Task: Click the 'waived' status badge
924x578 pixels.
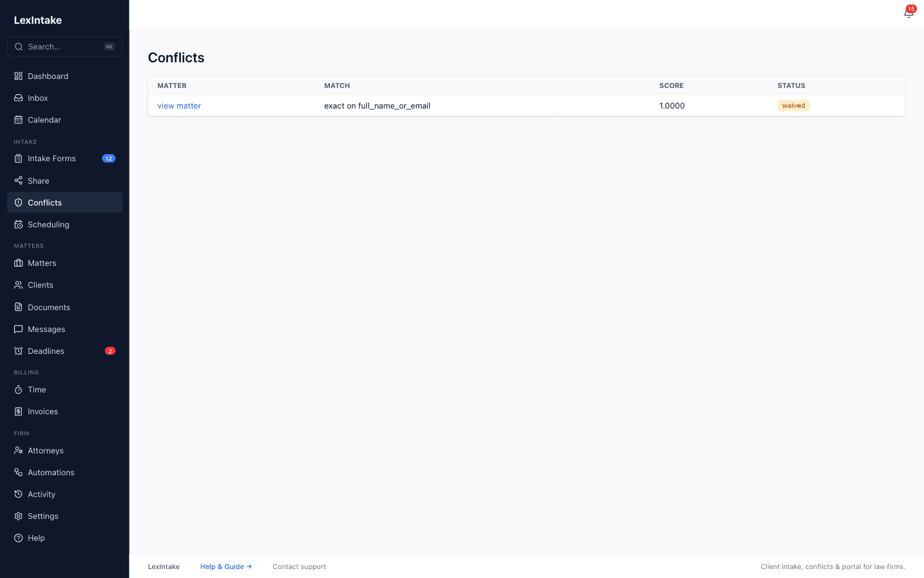Action: click(794, 105)
